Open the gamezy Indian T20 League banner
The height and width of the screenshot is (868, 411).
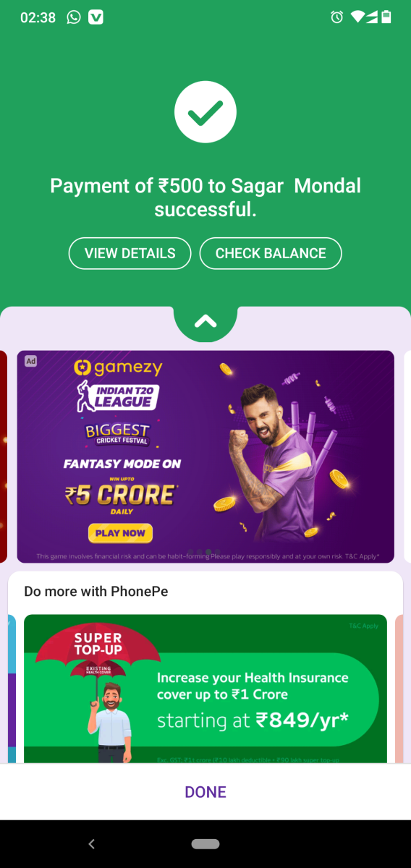coord(205,456)
